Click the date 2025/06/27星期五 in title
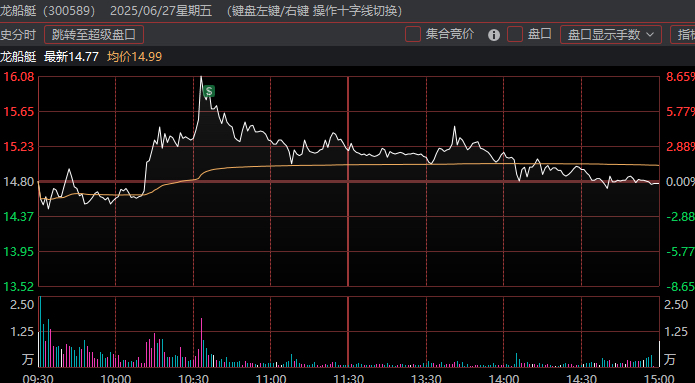695x383 pixels. 161,11
